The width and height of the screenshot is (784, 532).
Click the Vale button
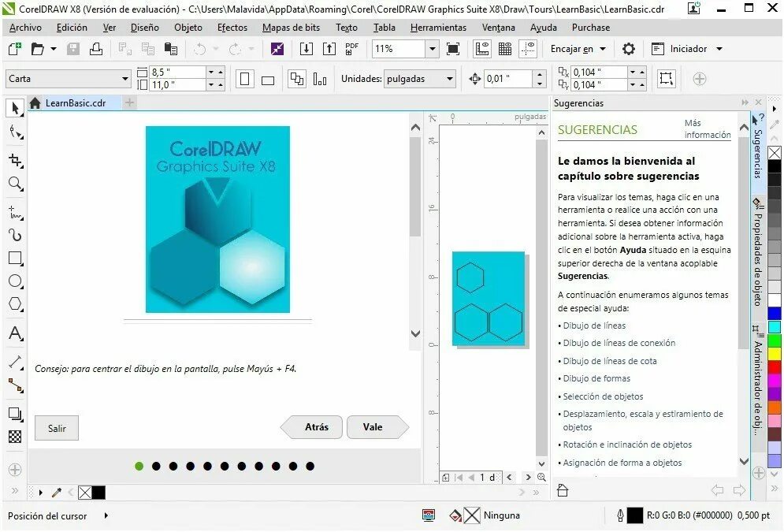point(377,427)
